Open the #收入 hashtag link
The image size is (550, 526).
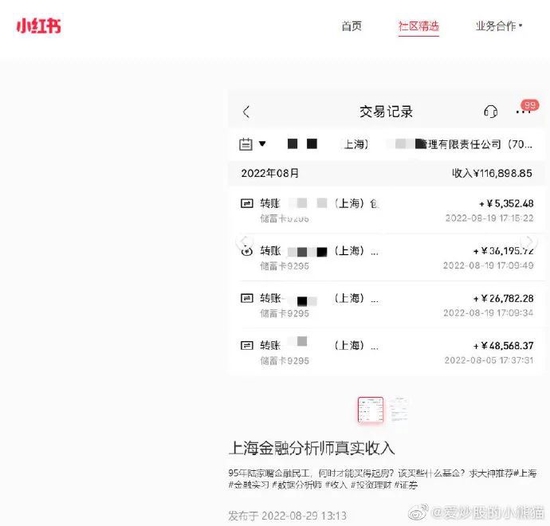(336, 485)
